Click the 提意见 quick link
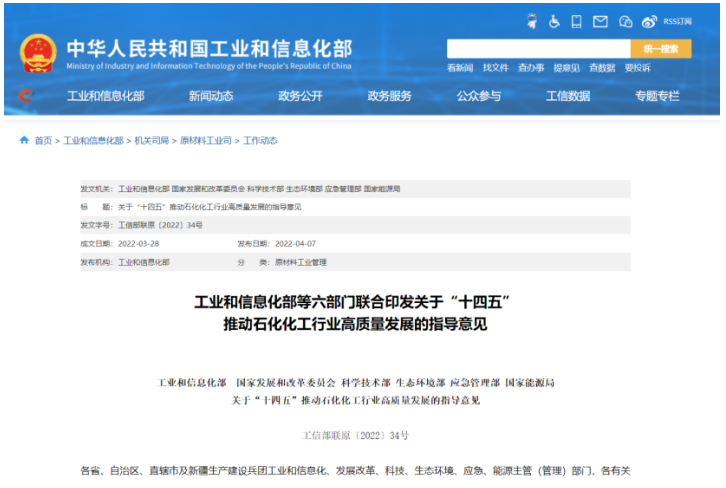The height and width of the screenshot is (488, 726). 566,68
